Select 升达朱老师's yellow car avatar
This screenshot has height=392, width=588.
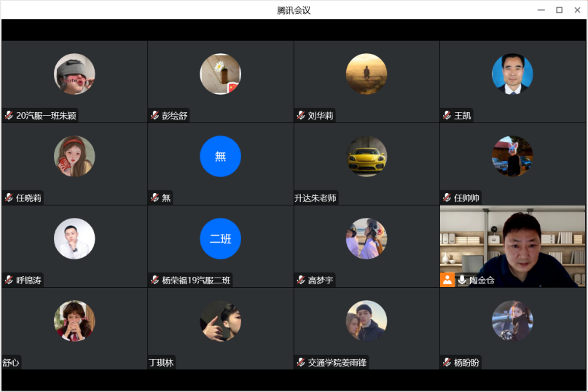pyautogui.click(x=366, y=156)
